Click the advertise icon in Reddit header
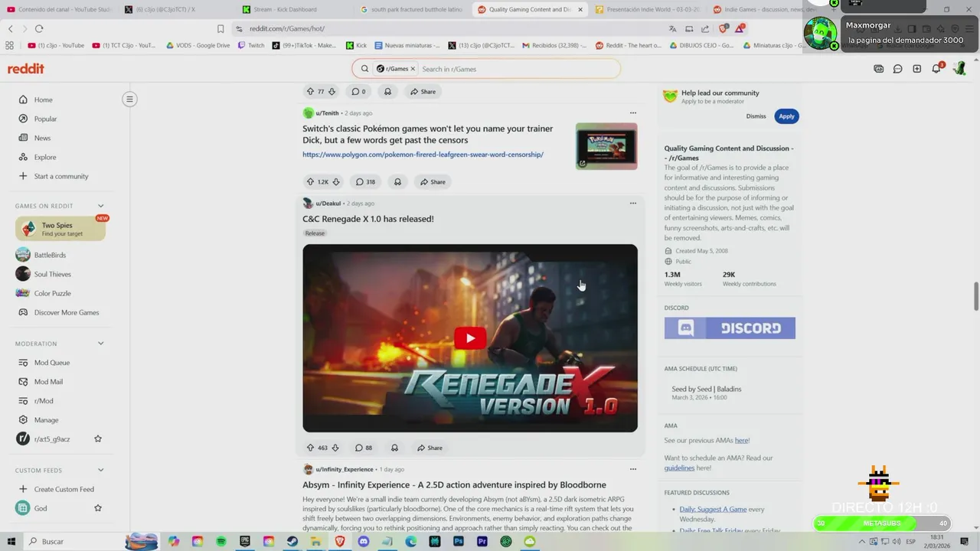 point(878,69)
